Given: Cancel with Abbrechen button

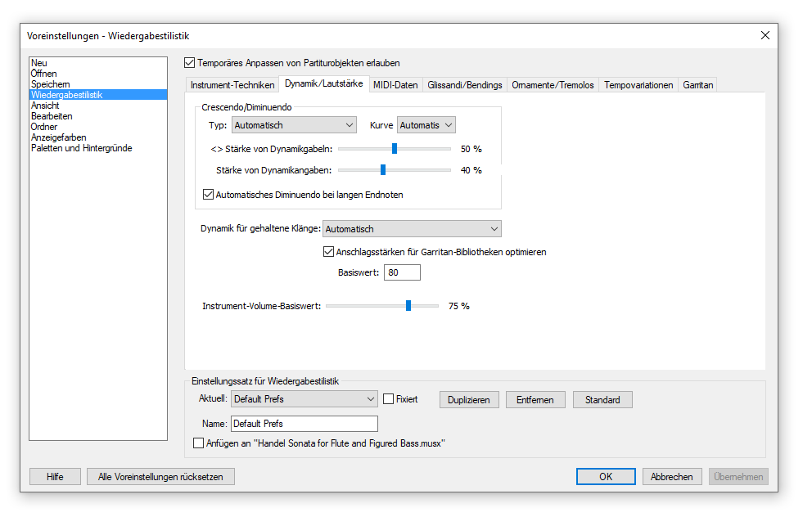Looking at the screenshot, I should (x=672, y=477).
